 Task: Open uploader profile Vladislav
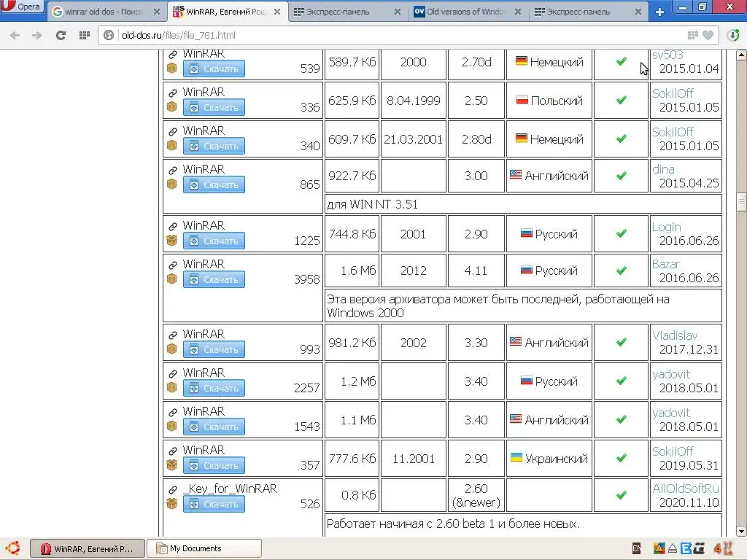click(x=675, y=335)
